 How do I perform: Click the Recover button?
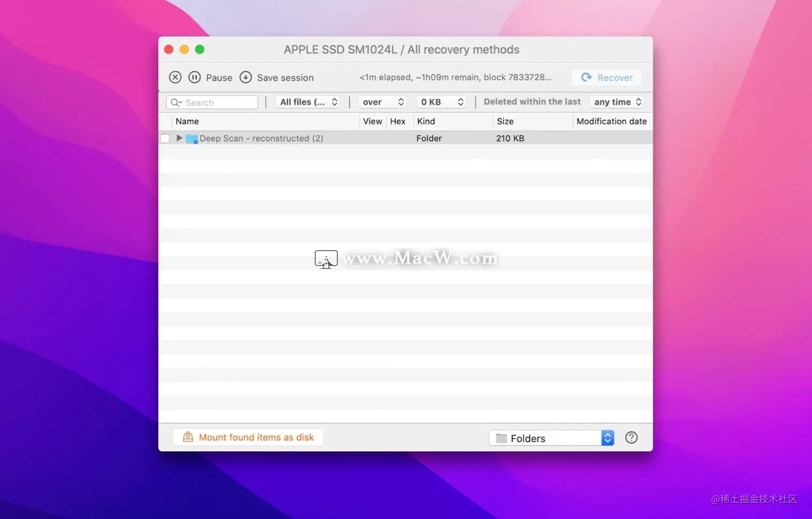[x=607, y=78]
